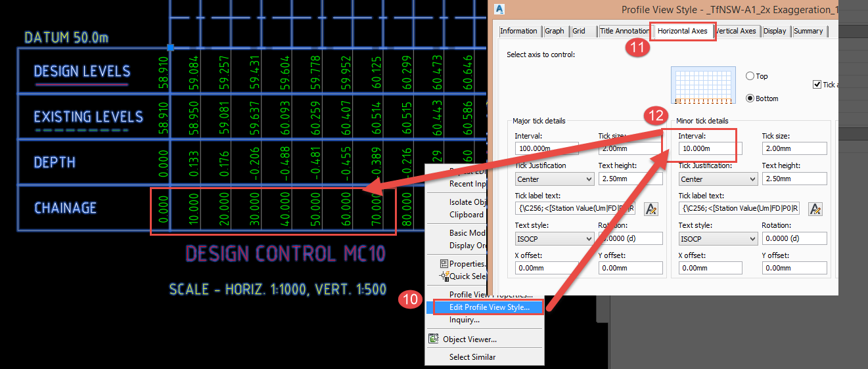Click the Properties icon in context menu
This screenshot has width=868, height=369.
coord(444,264)
